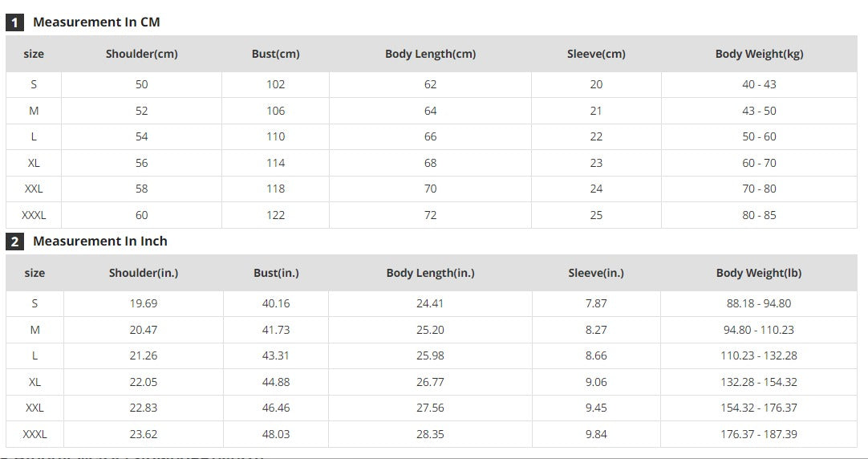The height and width of the screenshot is (459, 868).
Task: Click the Shoulder(in.) column header
Action: pos(144,274)
